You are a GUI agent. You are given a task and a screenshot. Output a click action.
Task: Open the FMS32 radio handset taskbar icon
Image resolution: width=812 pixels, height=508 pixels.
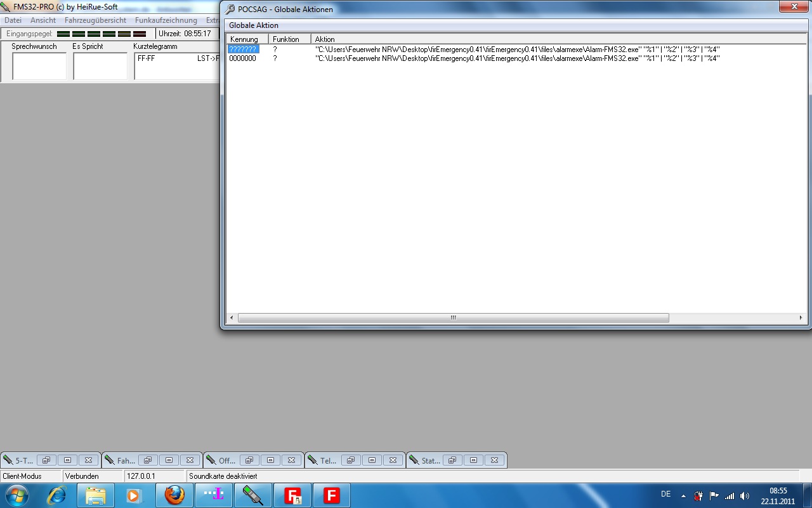coord(253,495)
